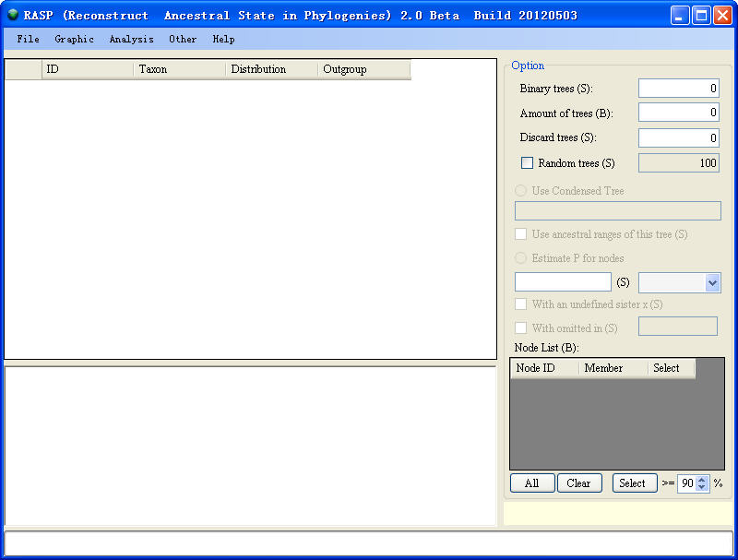
Task: Check Use ancestral ranges of this tree
Action: [x=520, y=234]
